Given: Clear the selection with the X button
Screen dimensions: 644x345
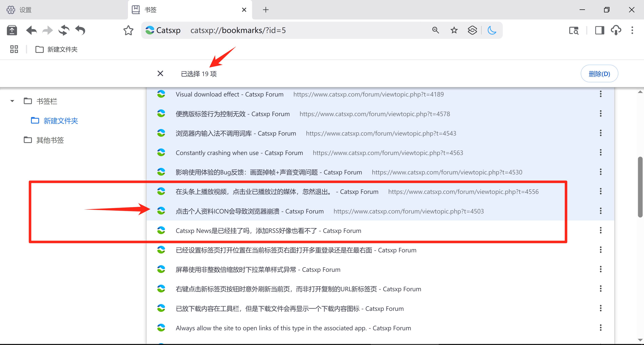Looking at the screenshot, I should pos(160,73).
